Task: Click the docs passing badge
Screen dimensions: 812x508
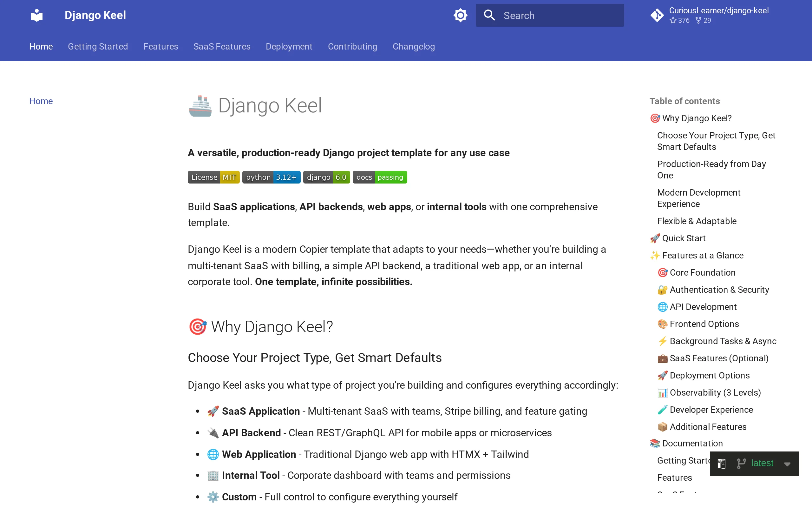Action: [380, 177]
